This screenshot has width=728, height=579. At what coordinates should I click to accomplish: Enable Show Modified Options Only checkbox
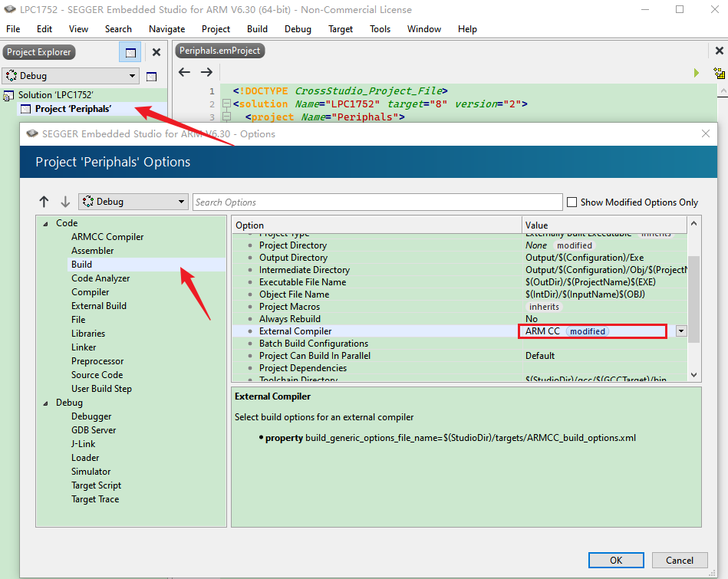coord(572,202)
